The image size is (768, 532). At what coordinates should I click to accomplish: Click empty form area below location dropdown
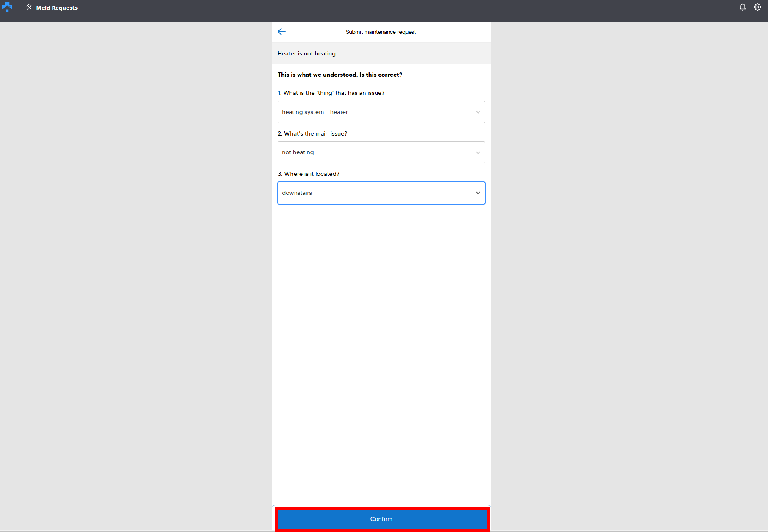click(x=381, y=339)
